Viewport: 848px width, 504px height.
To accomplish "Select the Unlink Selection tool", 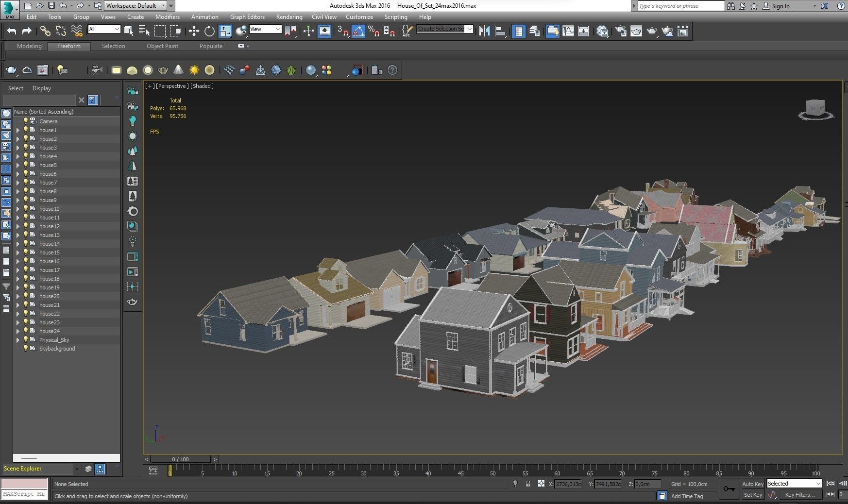I will pyautogui.click(x=61, y=31).
